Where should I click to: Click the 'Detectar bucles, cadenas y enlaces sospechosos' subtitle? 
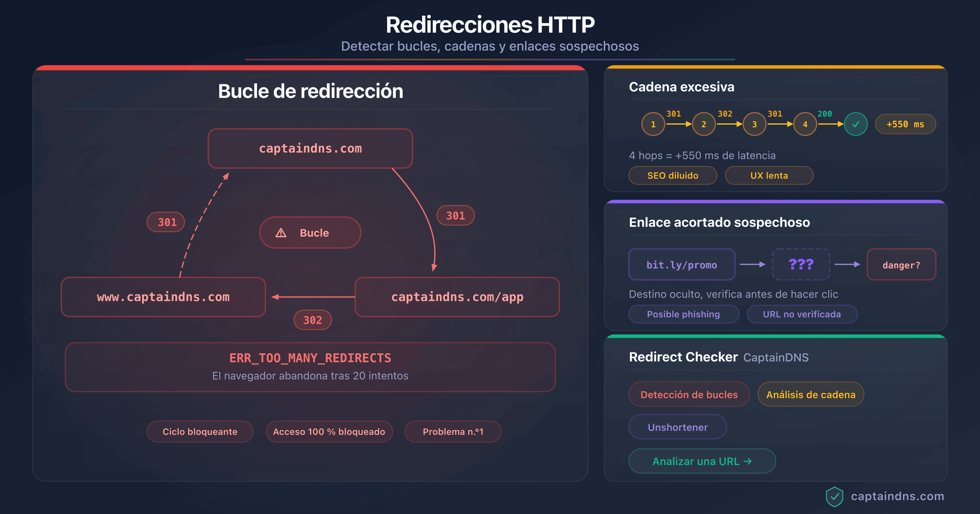click(490, 46)
